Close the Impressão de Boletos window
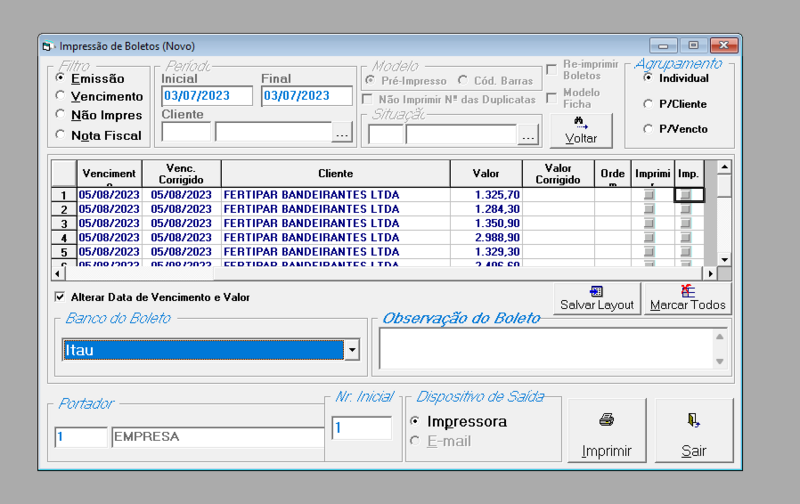800x504 pixels. 724,46
